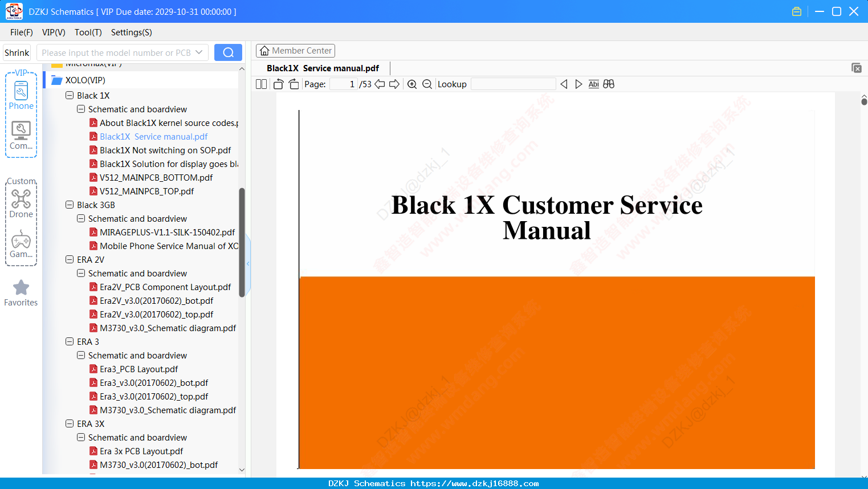The height and width of the screenshot is (489, 868).
Task: Open MIRAGEPLUS-V1.1-SILK-150402.pdf
Action: pos(168,233)
